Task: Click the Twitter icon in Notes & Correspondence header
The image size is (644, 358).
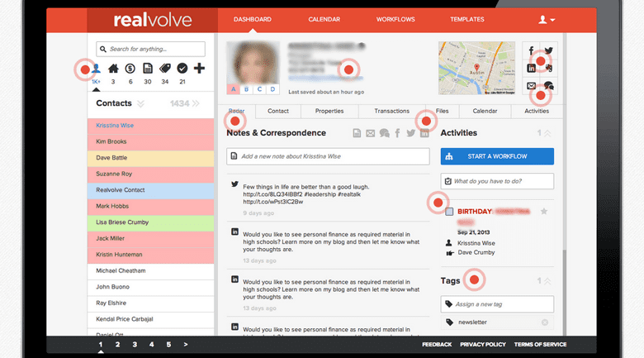Action: point(410,133)
